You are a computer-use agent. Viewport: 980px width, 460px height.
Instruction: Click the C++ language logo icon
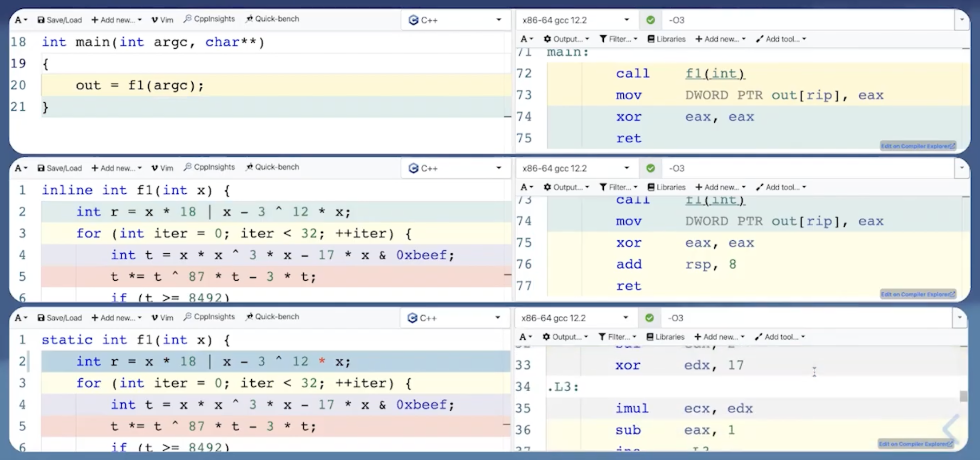(412, 20)
